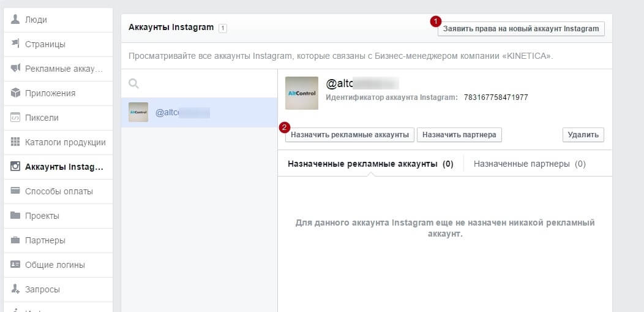The height and width of the screenshot is (312, 644).
Task: Click the People icon in sidebar
Action: tap(15, 20)
